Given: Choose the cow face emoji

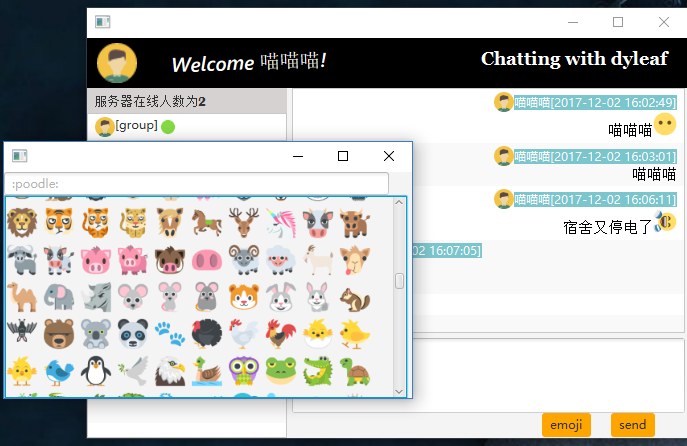Looking at the screenshot, I should point(318,223).
